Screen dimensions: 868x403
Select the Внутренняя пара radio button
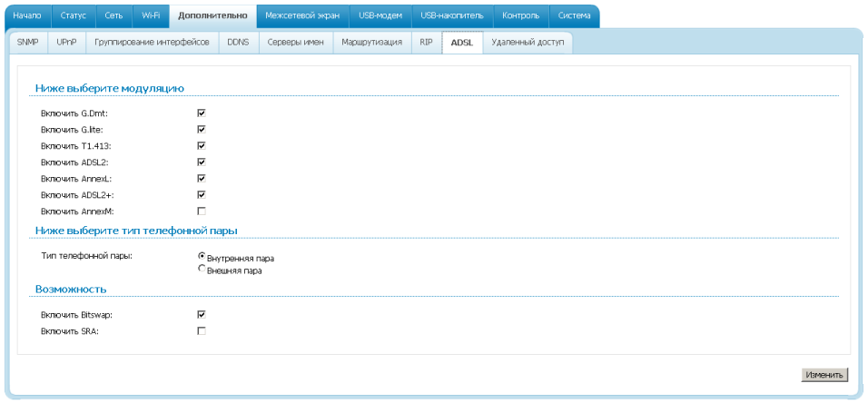pyautogui.click(x=202, y=256)
